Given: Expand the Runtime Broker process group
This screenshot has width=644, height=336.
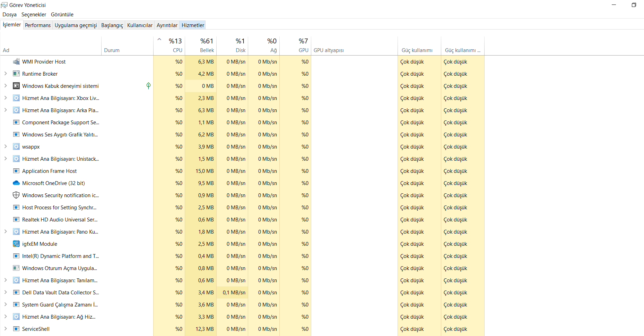Looking at the screenshot, I should (6, 74).
